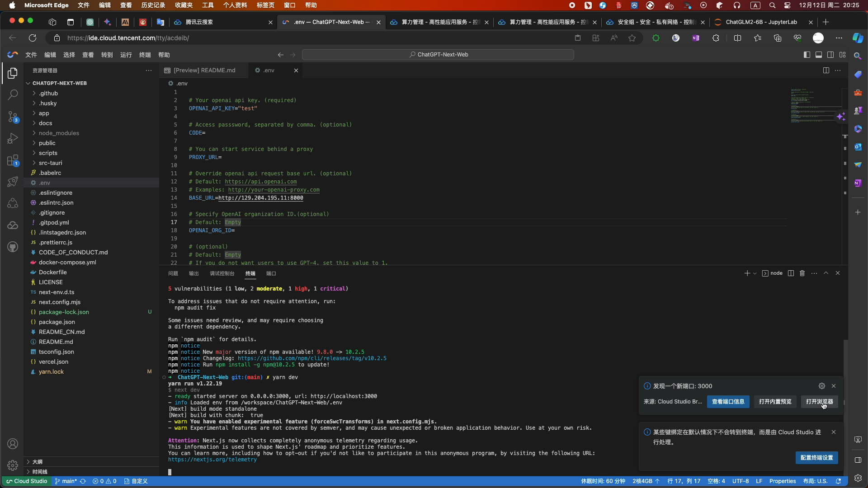Open the Manage gear in activity bar
Image resolution: width=868 pixels, height=488 pixels.
13,465
